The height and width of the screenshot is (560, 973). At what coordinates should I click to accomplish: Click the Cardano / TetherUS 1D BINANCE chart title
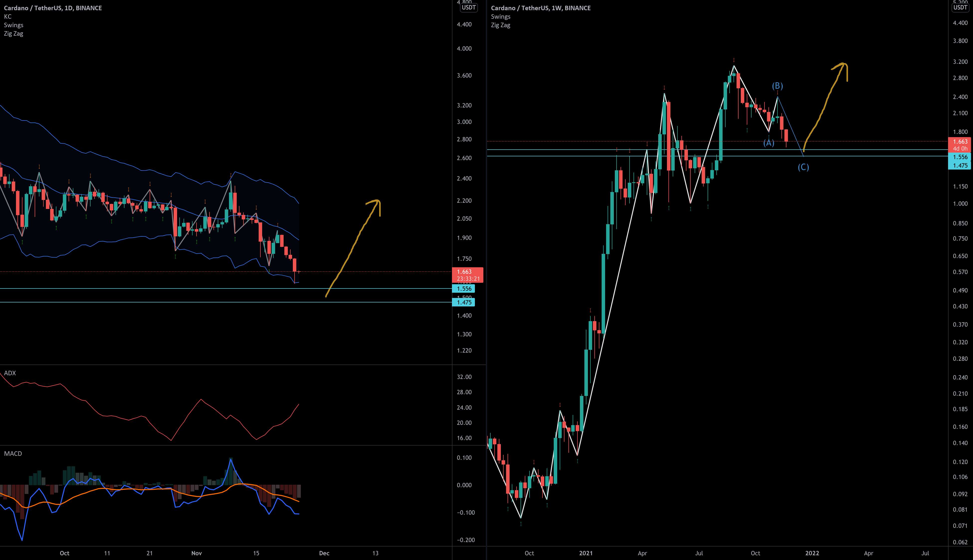pos(53,8)
